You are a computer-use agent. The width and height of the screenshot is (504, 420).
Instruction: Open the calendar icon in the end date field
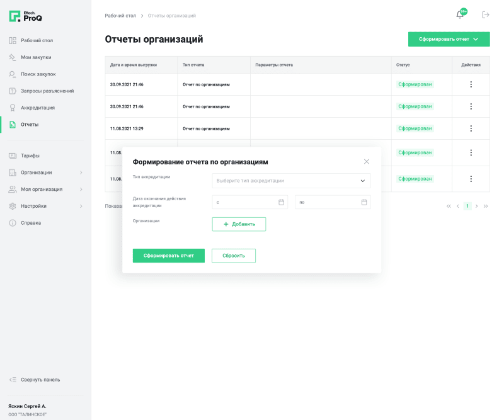(364, 202)
